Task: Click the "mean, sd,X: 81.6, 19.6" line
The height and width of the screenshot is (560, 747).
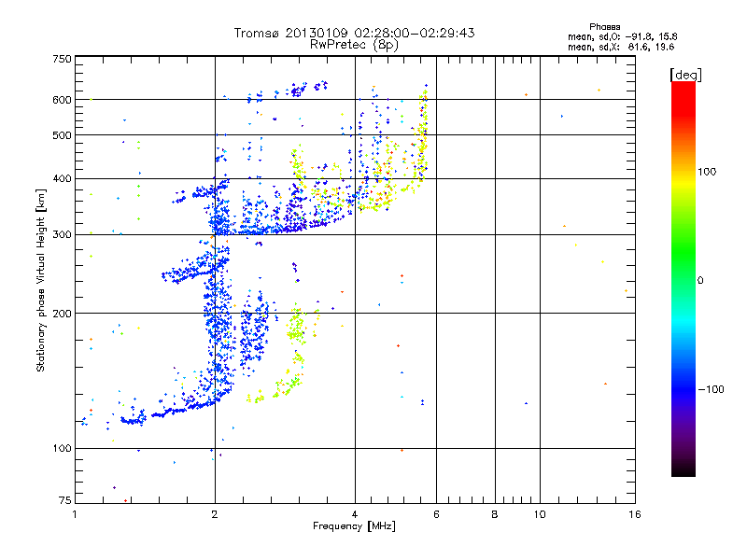Action: pos(621,47)
